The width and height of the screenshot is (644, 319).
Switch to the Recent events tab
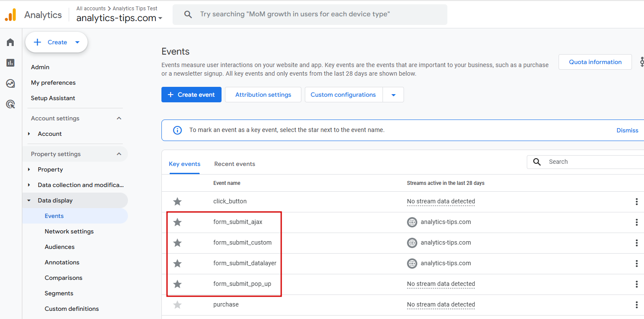(234, 164)
